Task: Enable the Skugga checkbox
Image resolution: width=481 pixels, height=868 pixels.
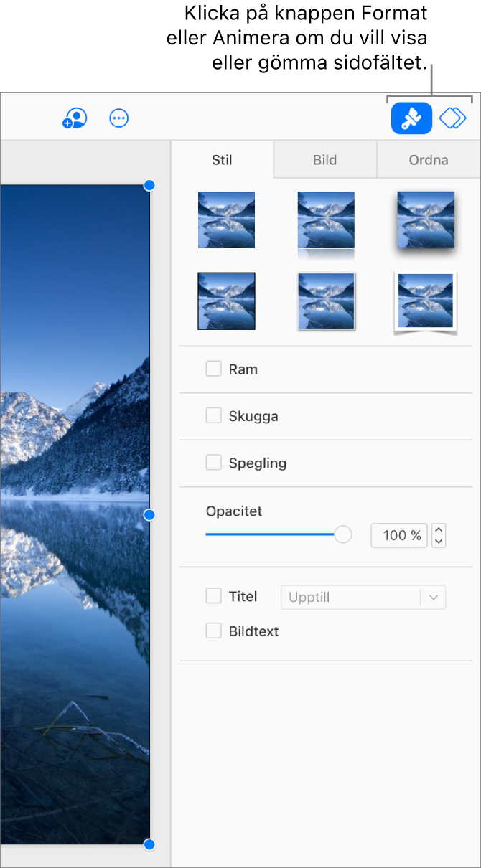Action: (214, 416)
